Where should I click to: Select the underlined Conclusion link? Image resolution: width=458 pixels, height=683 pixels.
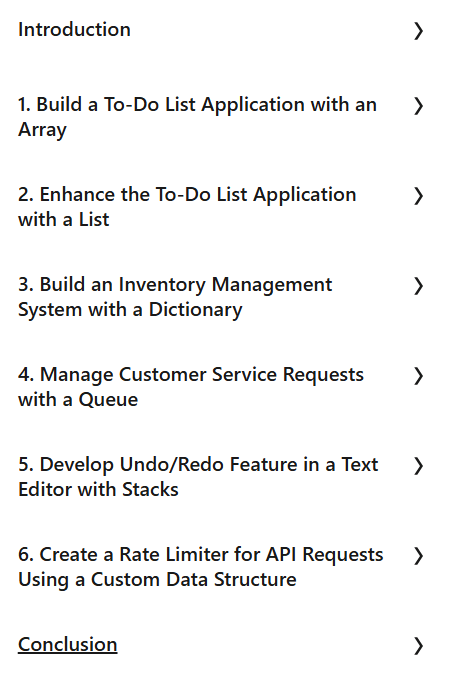(68, 645)
